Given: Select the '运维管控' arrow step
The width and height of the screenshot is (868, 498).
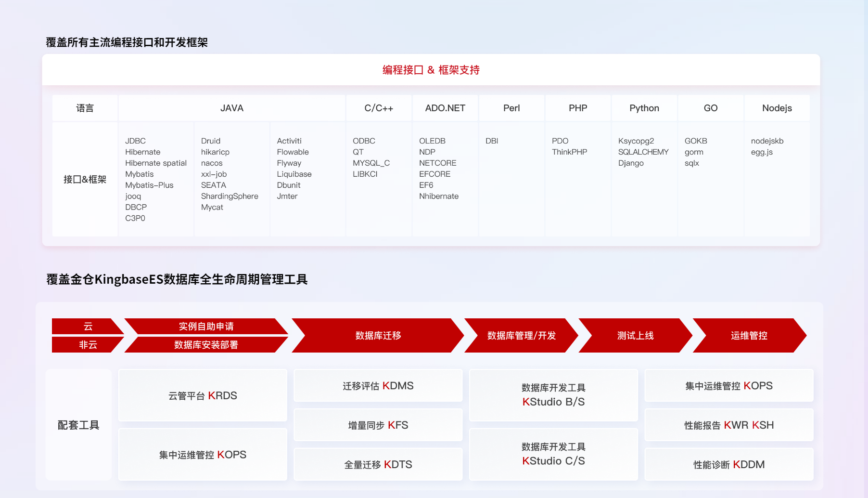Looking at the screenshot, I should click(749, 335).
